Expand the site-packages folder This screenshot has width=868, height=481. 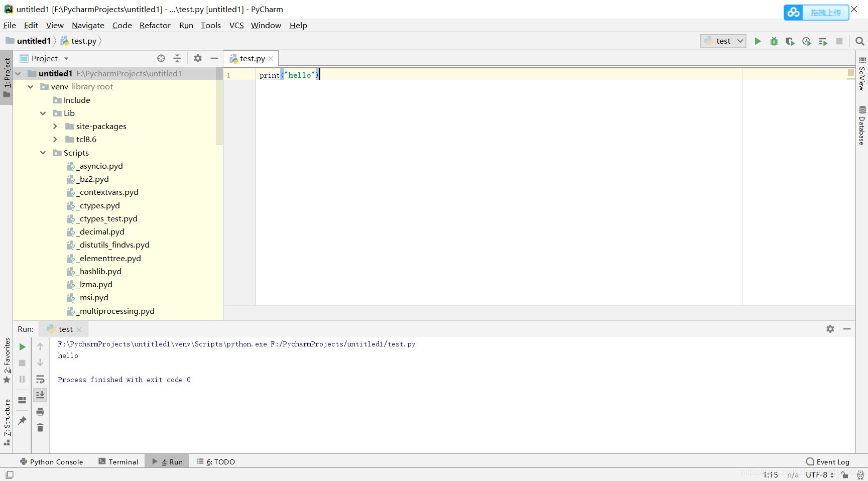(x=55, y=126)
